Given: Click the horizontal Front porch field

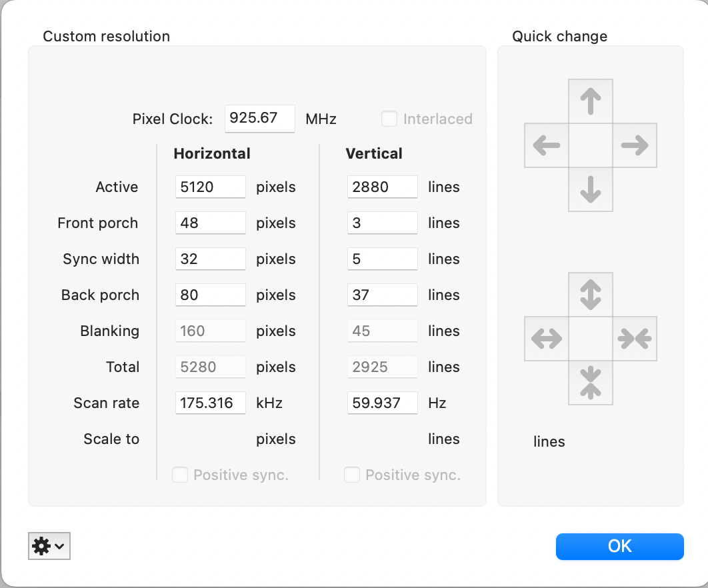Looking at the screenshot, I should [210, 223].
